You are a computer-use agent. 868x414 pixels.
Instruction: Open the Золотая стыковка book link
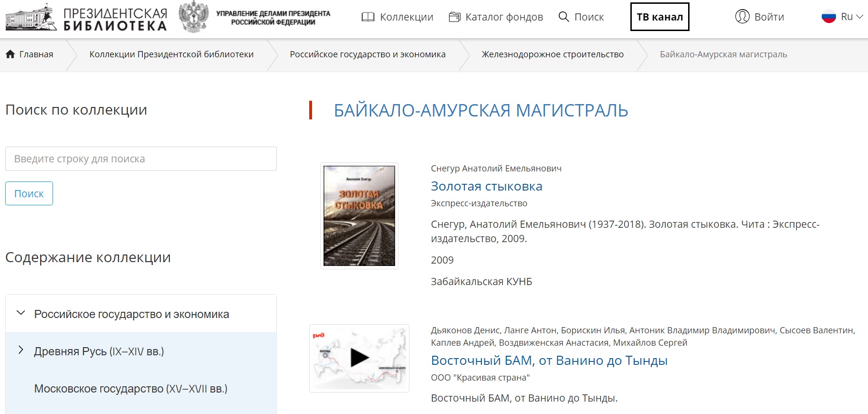[x=486, y=186]
